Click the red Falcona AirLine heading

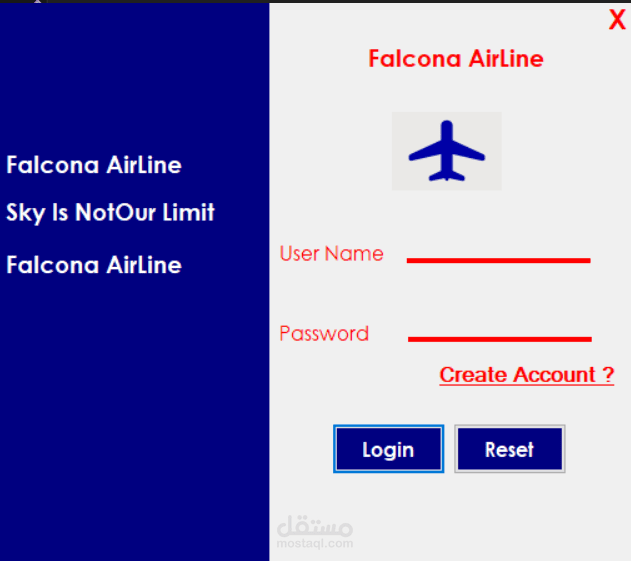[456, 59]
